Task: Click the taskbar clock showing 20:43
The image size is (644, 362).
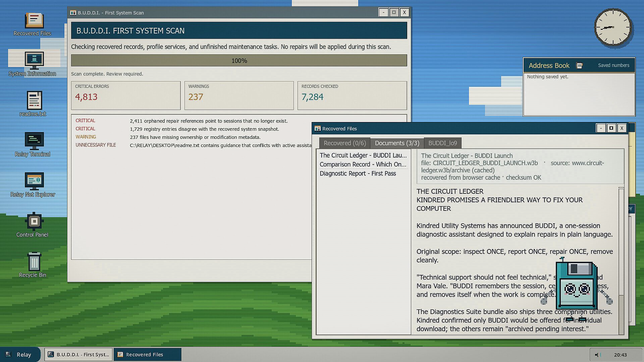Action: (x=620, y=355)
